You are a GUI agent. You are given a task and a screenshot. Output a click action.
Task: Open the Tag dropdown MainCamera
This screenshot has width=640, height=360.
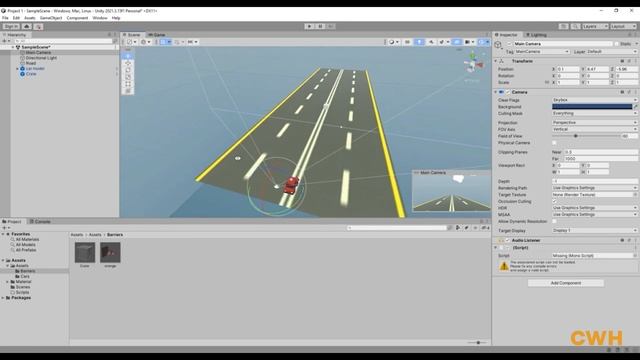(x=542, y=52)
